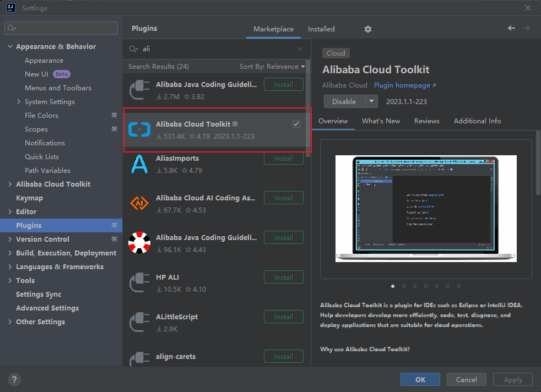The height and width of the screenshot is (392, 541).
Task: Click the laptop screenshot preview image
Action: [x=426, y=209]
